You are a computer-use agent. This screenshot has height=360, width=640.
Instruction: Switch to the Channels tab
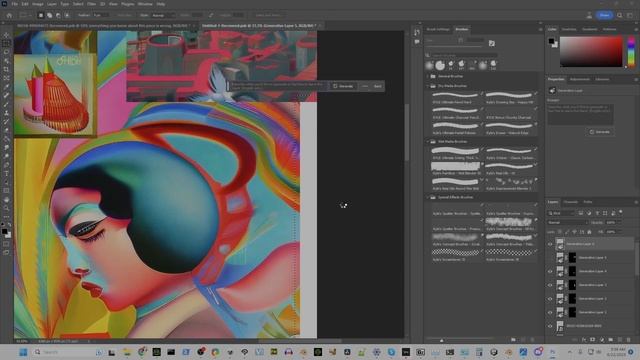tap(571, 202)
